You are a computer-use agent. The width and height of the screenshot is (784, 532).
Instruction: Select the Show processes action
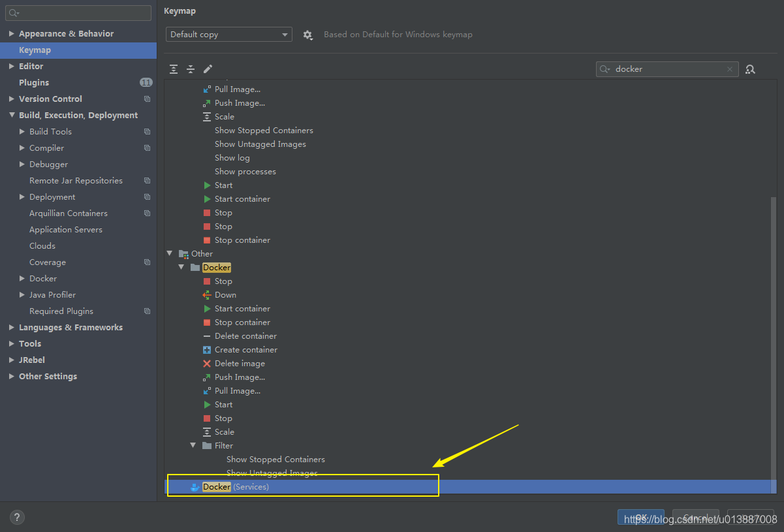(x=245, y=172)
